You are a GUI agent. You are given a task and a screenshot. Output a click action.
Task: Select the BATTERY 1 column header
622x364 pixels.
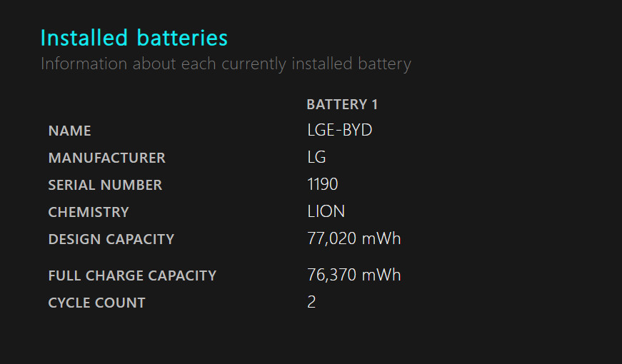342,104
